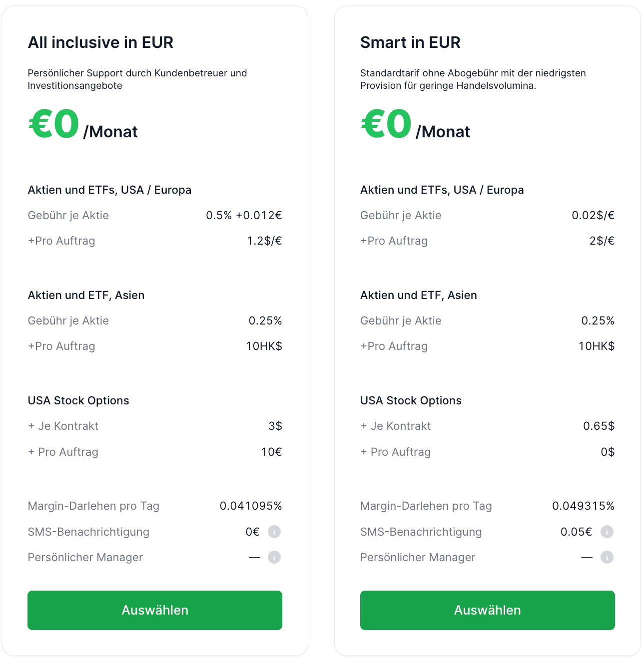Click Aktien und ETF, Asien heading in All inclusive

86,295
